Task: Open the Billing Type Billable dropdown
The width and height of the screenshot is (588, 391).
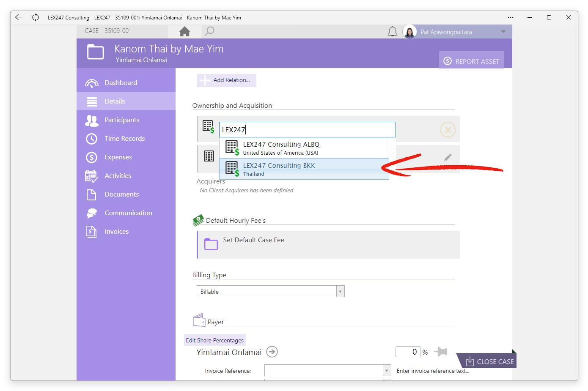Action: coord(271,291)
